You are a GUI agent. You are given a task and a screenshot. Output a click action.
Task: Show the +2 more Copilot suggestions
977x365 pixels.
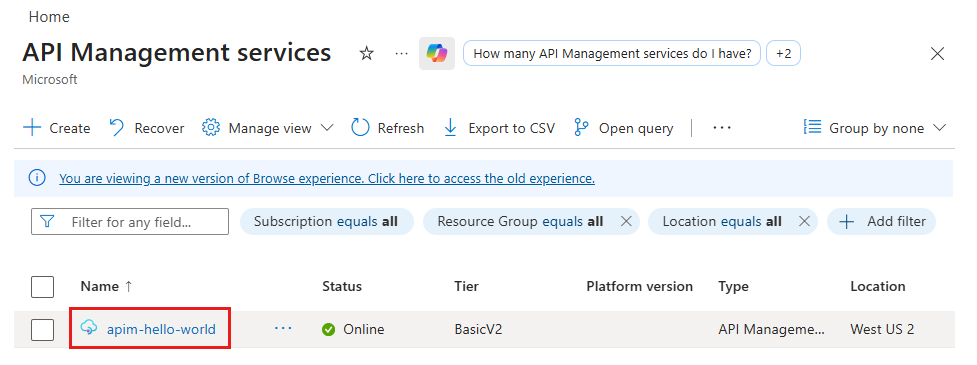(783, 54)
